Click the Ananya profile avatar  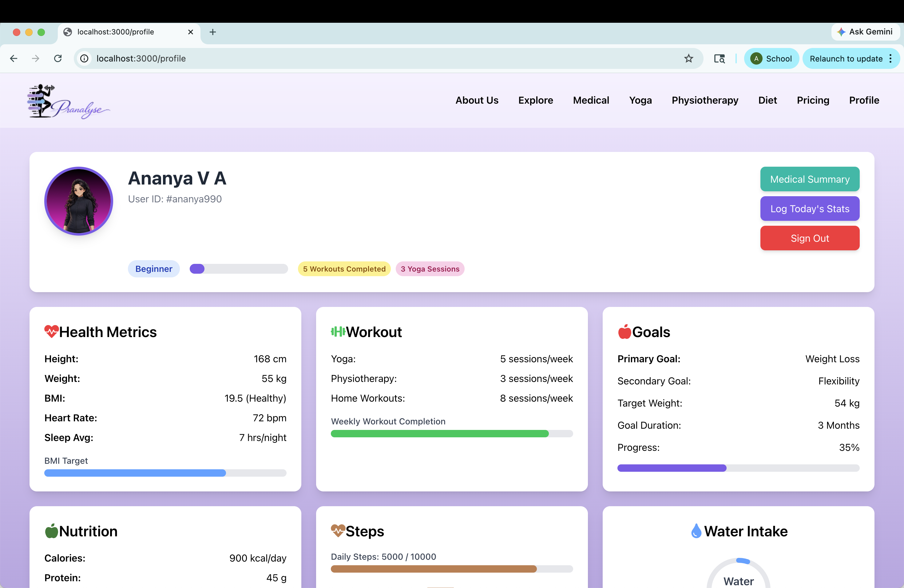[79, 201]
